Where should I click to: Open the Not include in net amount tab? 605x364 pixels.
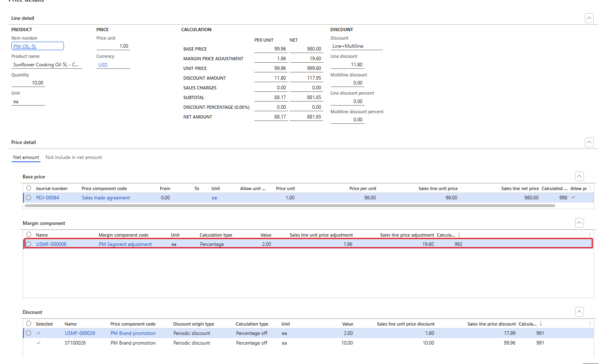[74, 157]
